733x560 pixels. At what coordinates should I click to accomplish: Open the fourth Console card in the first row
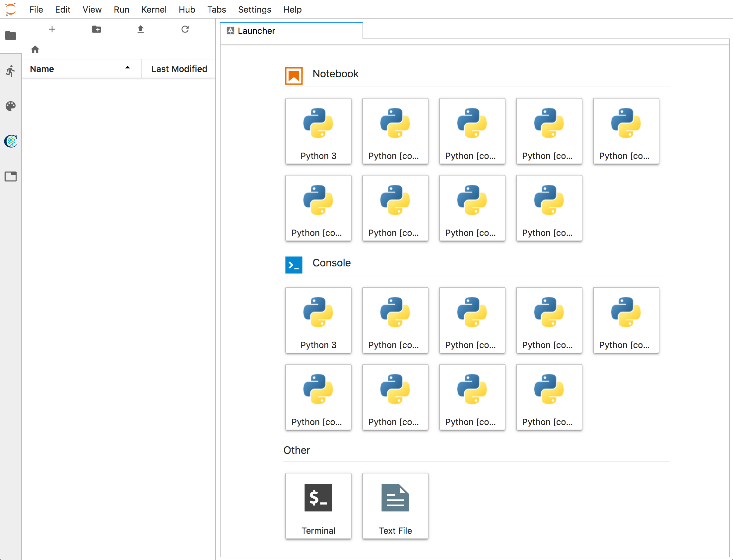coord(549,320)
